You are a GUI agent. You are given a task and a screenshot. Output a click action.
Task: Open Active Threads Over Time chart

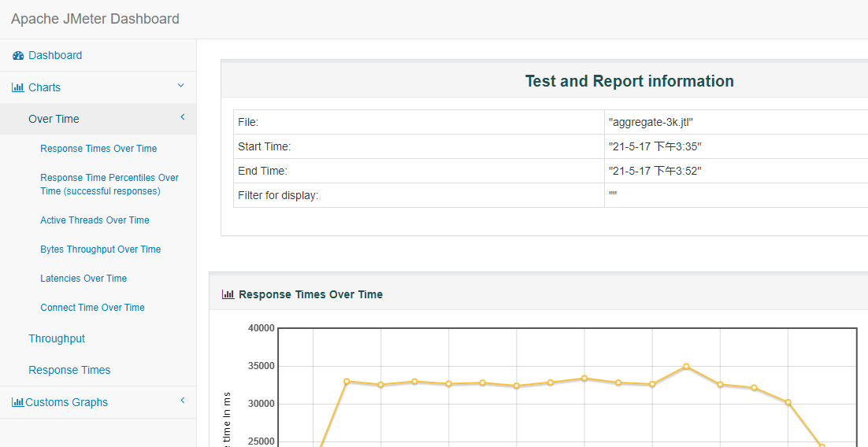95,220
